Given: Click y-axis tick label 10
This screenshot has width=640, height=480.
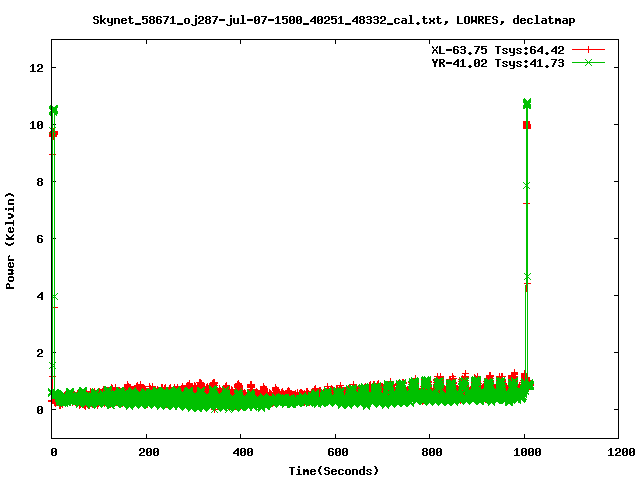Looking at the screenshot, I should pyautogui.click(x=36, y=125).
